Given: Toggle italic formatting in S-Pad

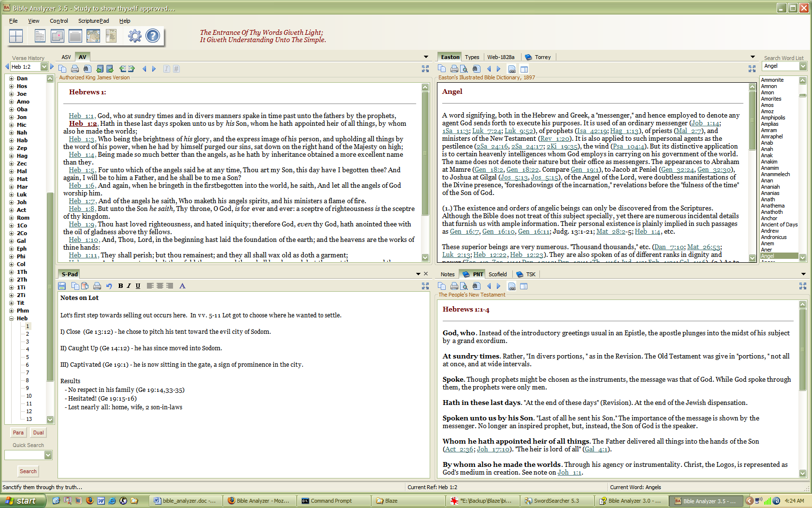Looking at the screenshot, I should pos(129,286).
